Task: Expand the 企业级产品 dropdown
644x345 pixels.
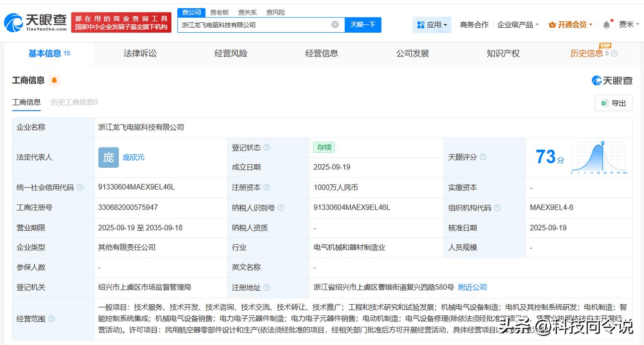Action: pyautogui.click(x=518, y=25)
